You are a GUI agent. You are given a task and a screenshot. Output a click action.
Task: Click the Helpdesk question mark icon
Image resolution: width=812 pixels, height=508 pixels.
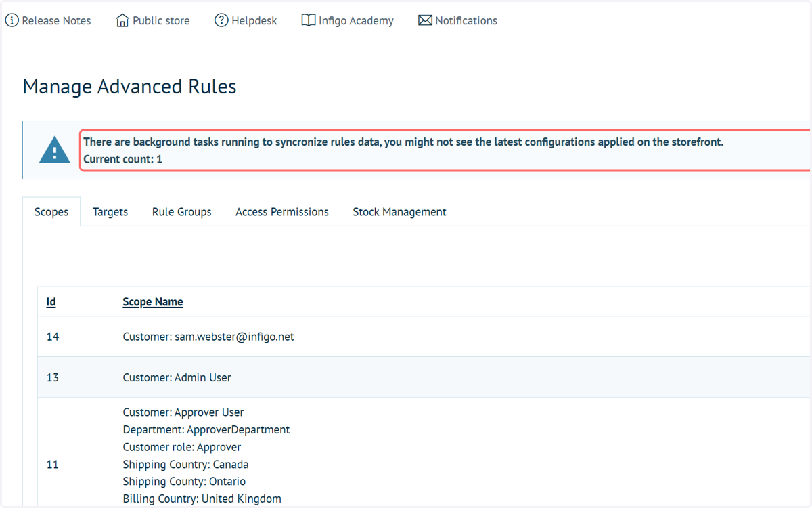tap(221, 20)
